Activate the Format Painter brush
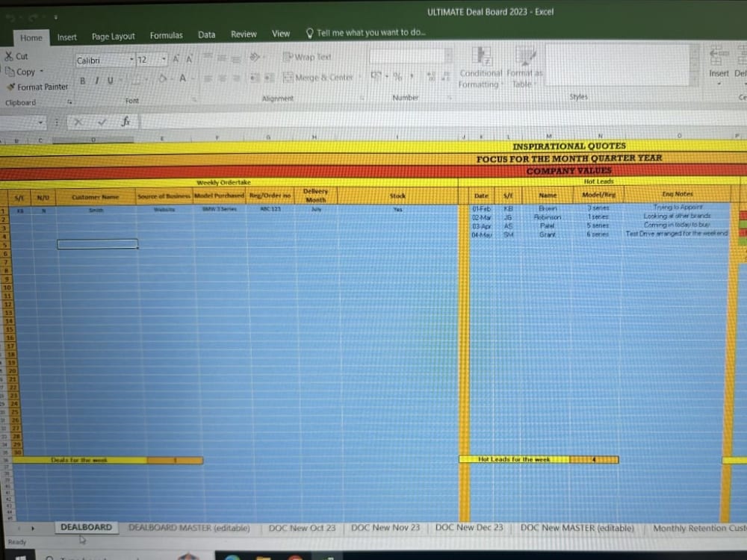 click(37, 87)
